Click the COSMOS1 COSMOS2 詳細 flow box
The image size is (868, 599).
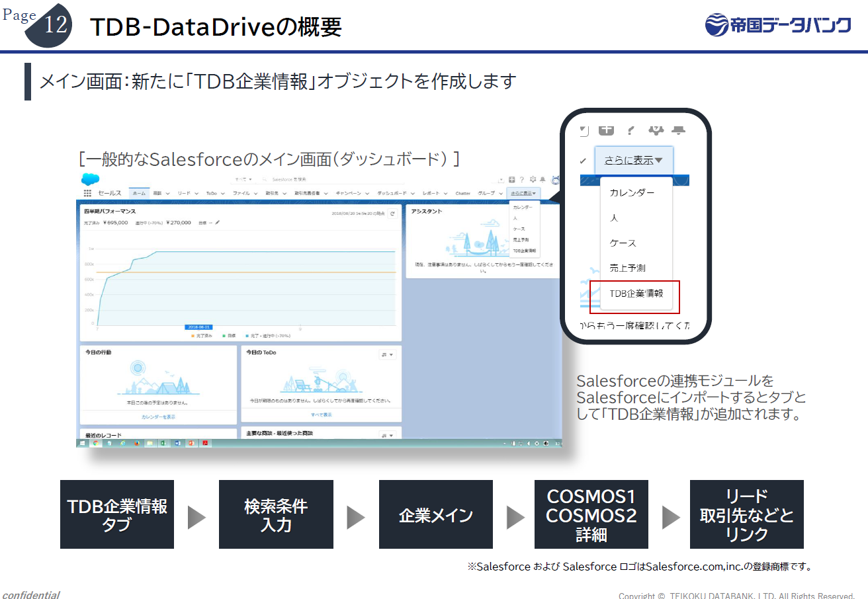591,514
